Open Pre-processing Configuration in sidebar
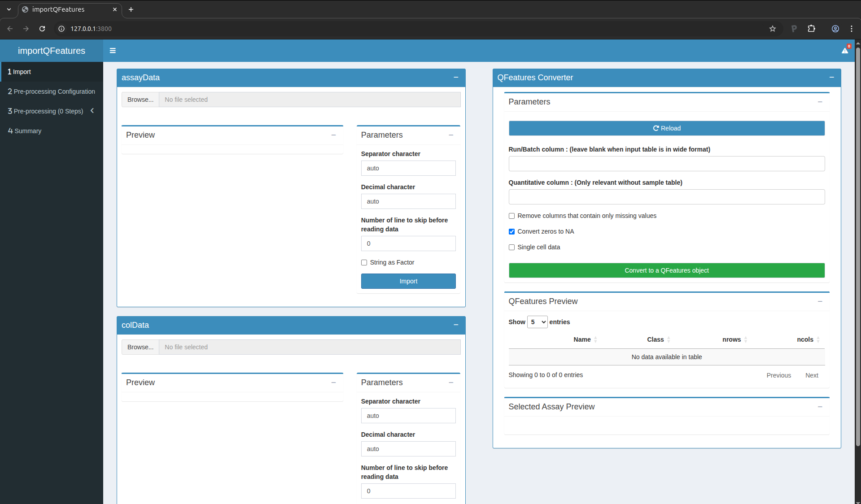This screenshot has height=504, width=861. click(x=52, y=91)
